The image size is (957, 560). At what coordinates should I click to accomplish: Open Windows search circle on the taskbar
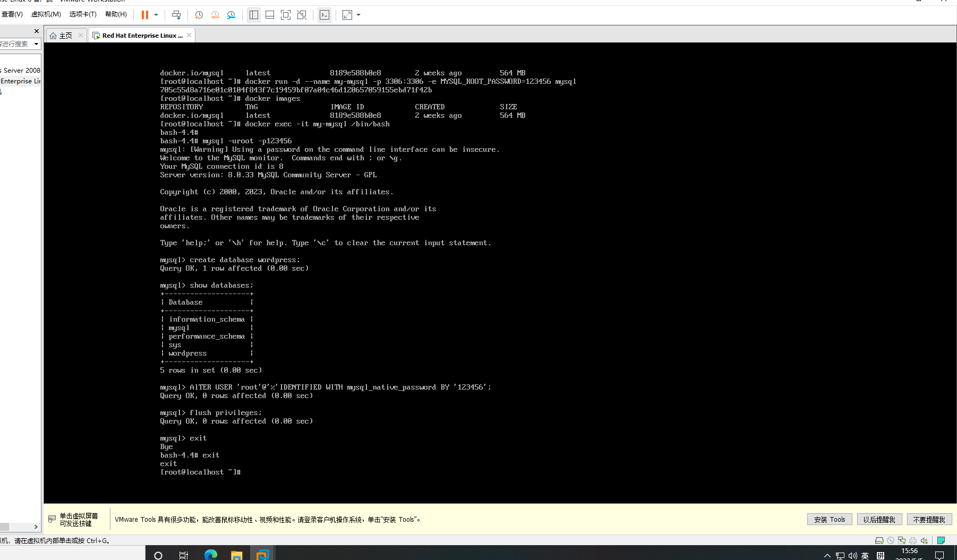tap(158, 555)
